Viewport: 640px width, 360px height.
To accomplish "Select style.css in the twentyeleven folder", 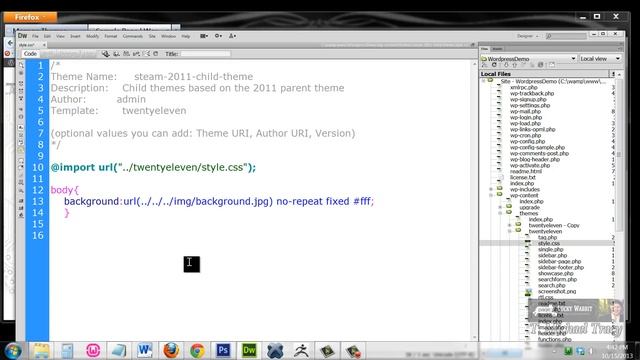I will point(549,243).
